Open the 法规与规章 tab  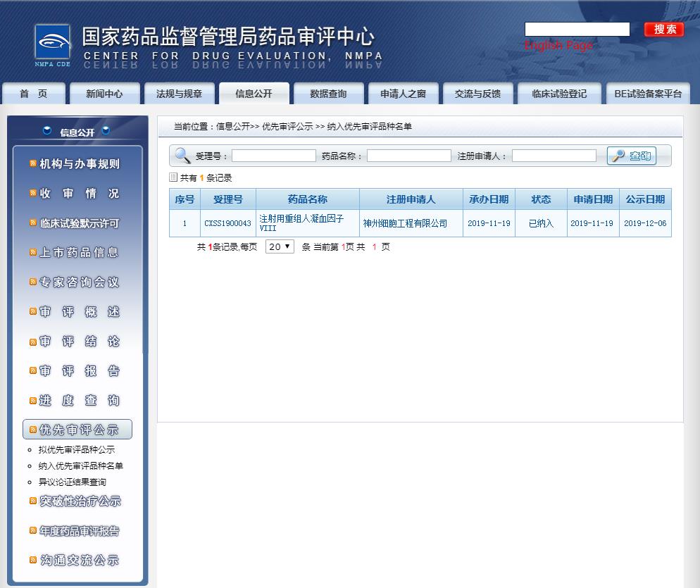pos(179,94)
